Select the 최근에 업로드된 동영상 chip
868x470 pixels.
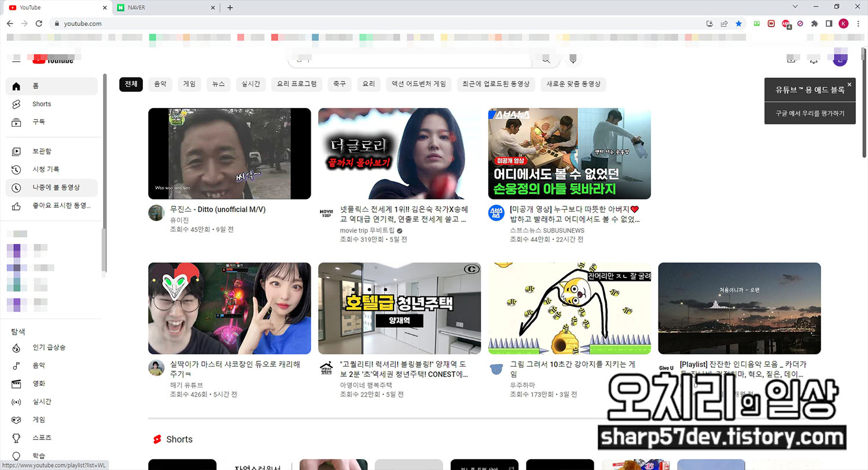point(496,84)
